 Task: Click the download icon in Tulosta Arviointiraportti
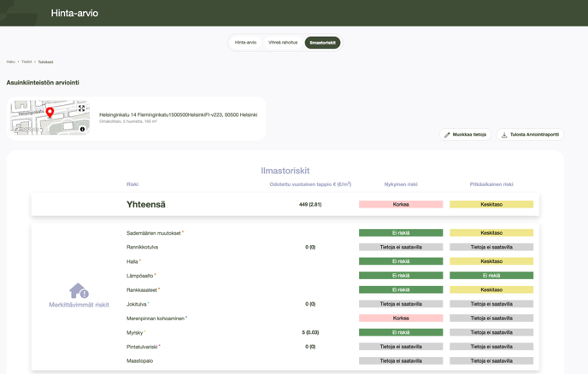point(504,135)
